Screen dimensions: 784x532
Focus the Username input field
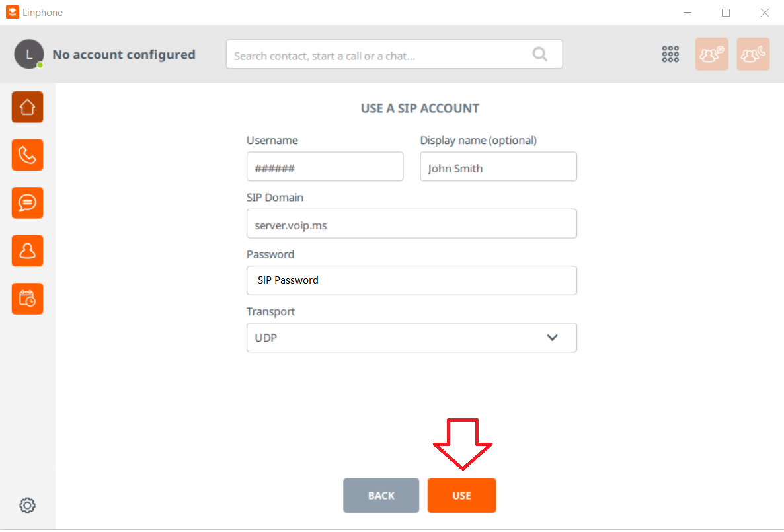point(325,167)
